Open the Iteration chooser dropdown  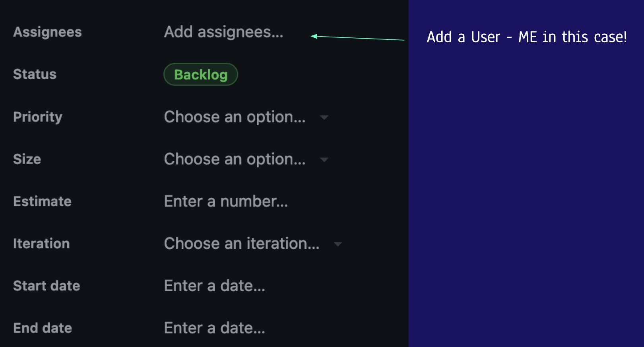[338, 244]
